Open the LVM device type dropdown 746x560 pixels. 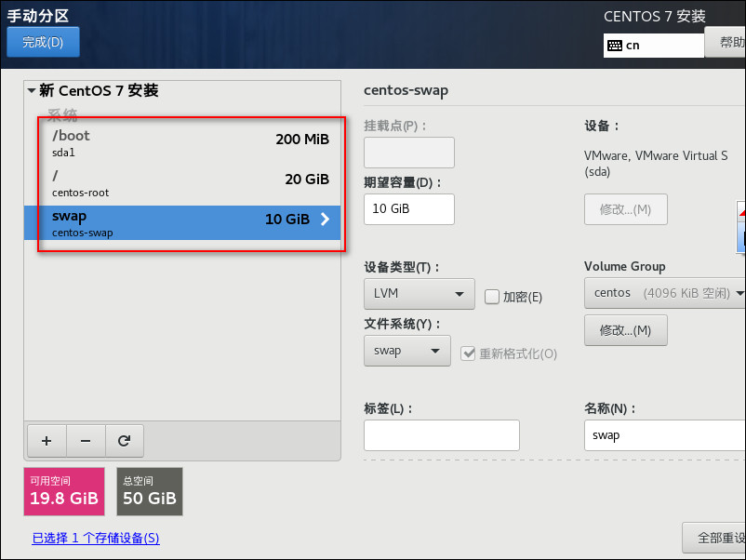pyautogui.click(x=420, y=294)
